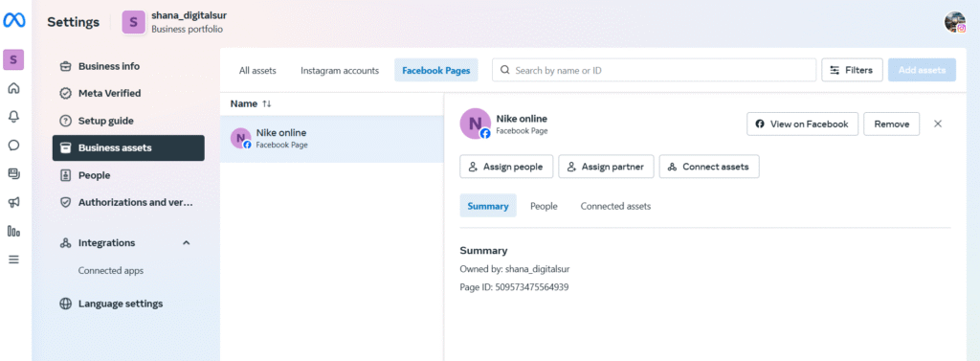Open People settings in sidebar

(x=128, y=176)
